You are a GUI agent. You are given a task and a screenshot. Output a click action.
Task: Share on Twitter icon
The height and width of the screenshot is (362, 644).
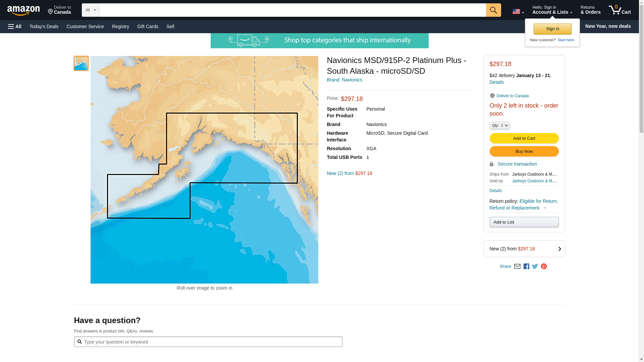click(x=535, y=266)
